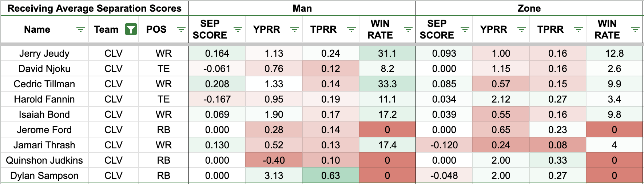
Task: Select Quinshon Judkins' red -0.40 YPRR cell
Action: click(274, 160)
